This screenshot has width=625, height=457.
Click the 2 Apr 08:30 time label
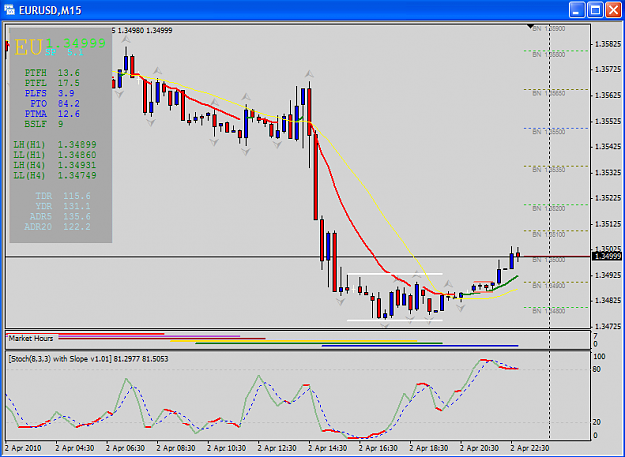coord(176,448)
